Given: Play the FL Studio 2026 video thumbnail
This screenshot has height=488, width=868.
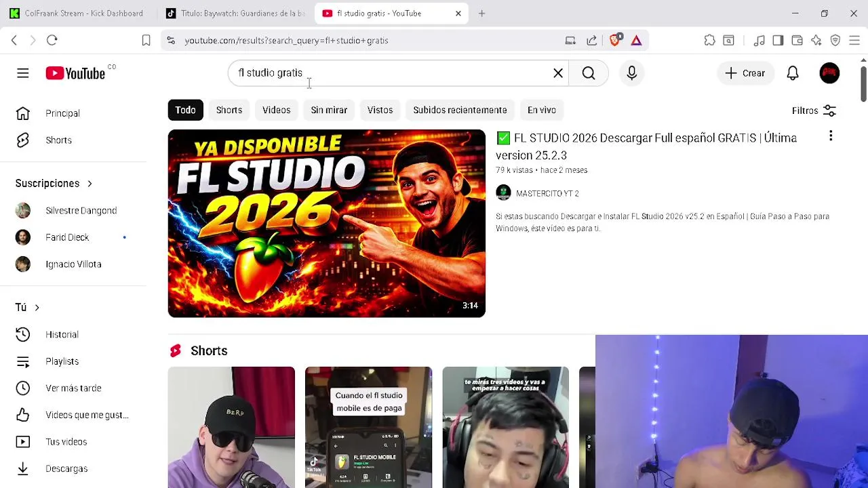Looking at the screenshot, I should [327, 224].
